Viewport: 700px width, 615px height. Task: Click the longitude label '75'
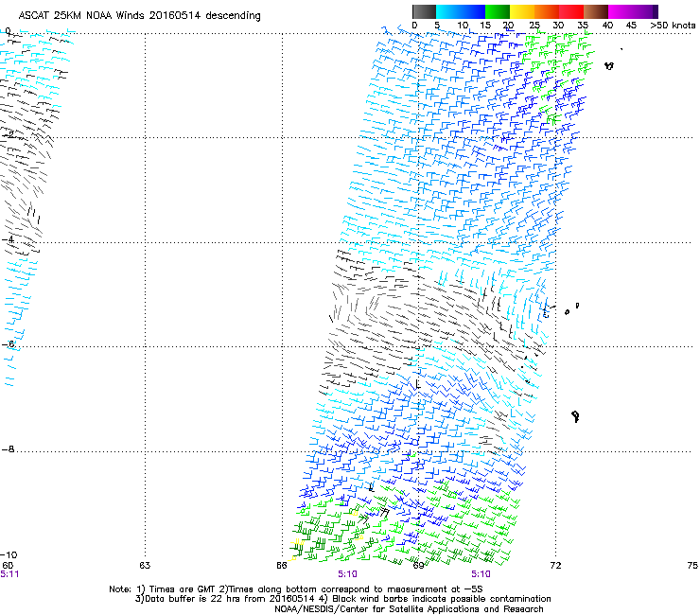[692, 566]
